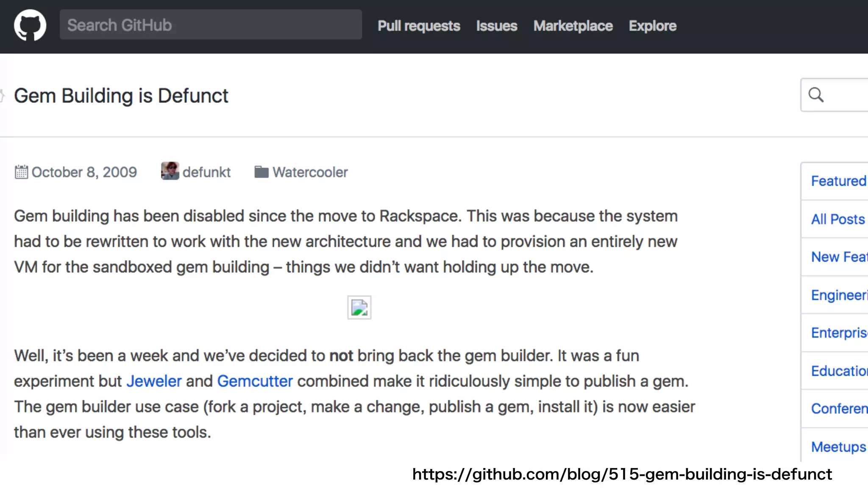The width and height of the screenshot is (868, 488).
Task: Click the broken image placeholder in post
Action: point(359,308)
